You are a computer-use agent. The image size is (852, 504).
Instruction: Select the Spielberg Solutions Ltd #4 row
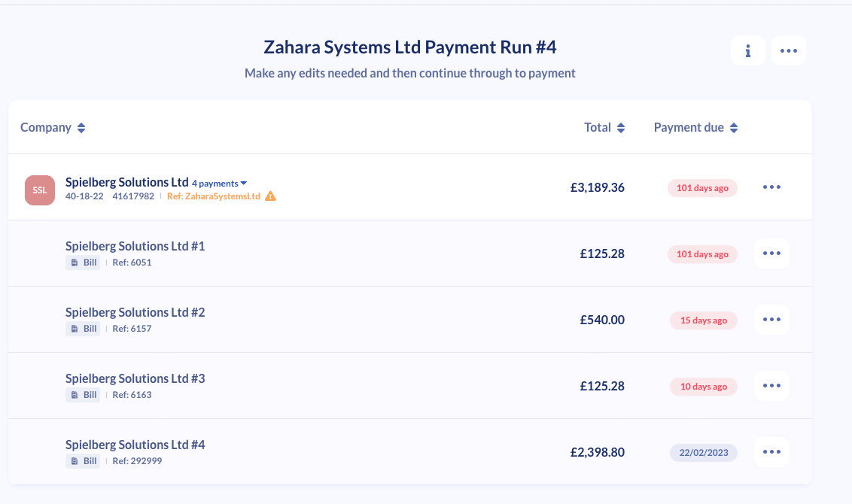click(x=410, y=452)
